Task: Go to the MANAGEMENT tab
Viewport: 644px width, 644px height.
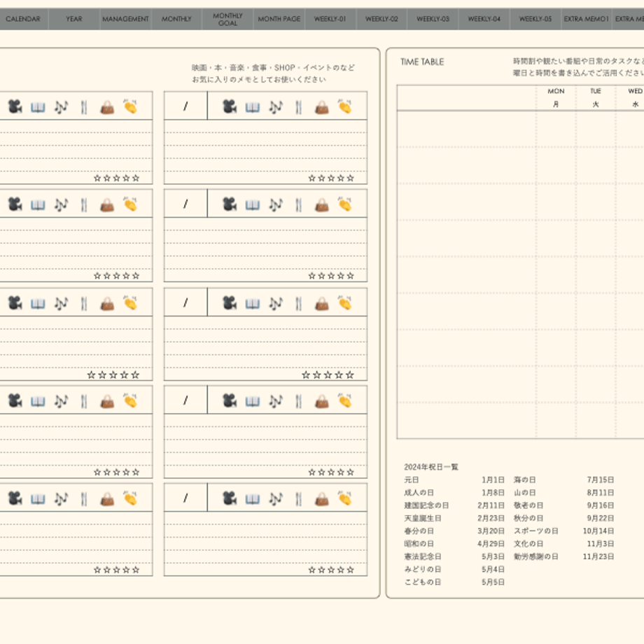Action: tap(126, 19)
